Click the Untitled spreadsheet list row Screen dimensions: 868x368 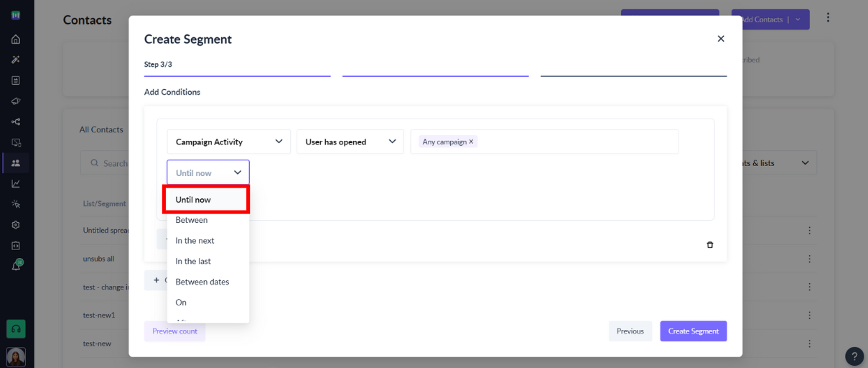point(106,231)
